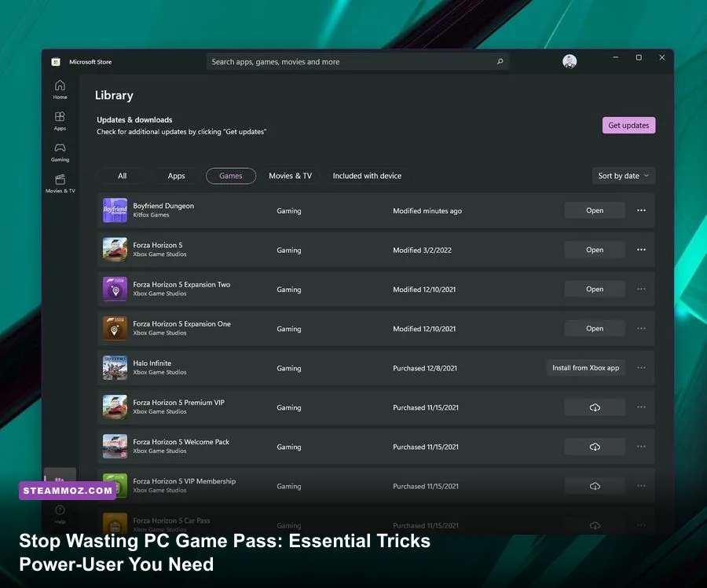Click 'Modified minutes ago' text

pyautogui.click(x=427, y=211)
